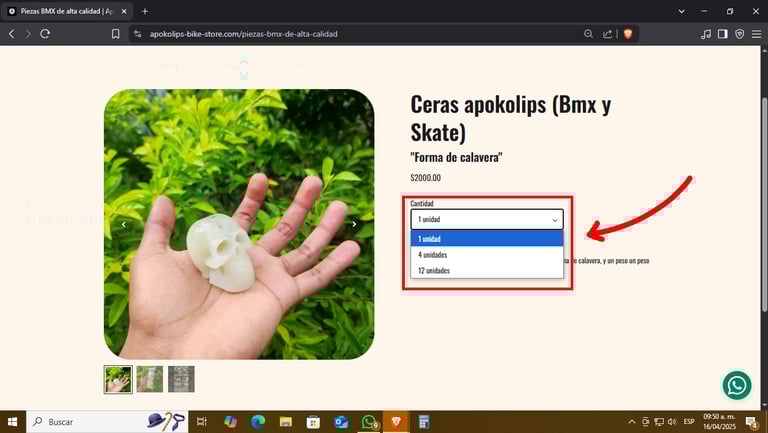Open Microsoft Store from taskbar

pyautogui.click(x=313, y=422)
